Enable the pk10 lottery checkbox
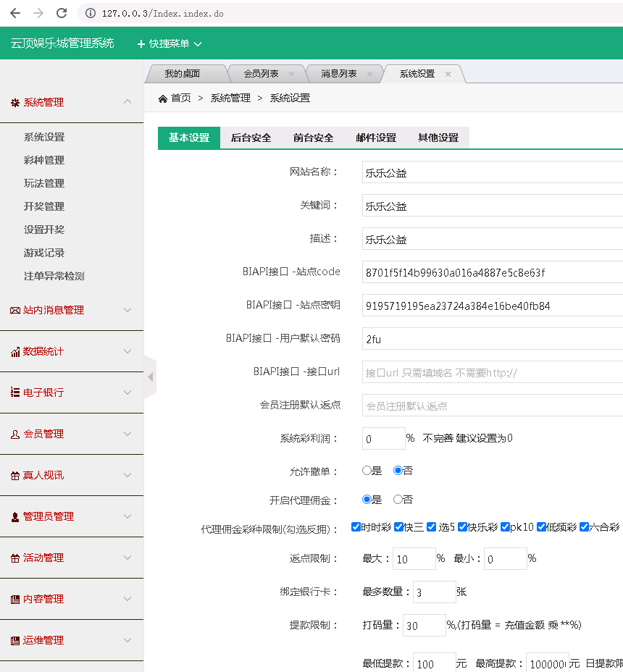Viewport: 623px width, 672px height. click(506, 526)
